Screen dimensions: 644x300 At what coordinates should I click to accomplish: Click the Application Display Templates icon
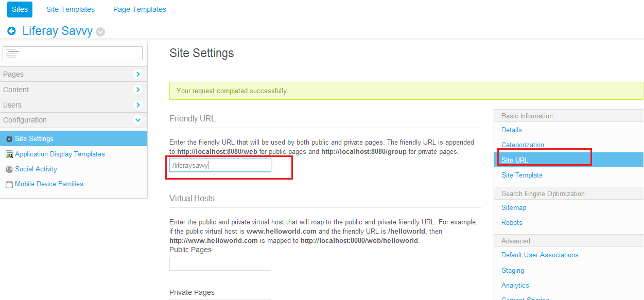click(x=9, y=154)
